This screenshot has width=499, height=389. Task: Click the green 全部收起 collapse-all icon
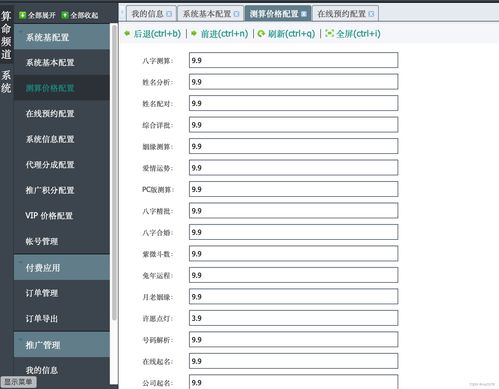[65, 15]
